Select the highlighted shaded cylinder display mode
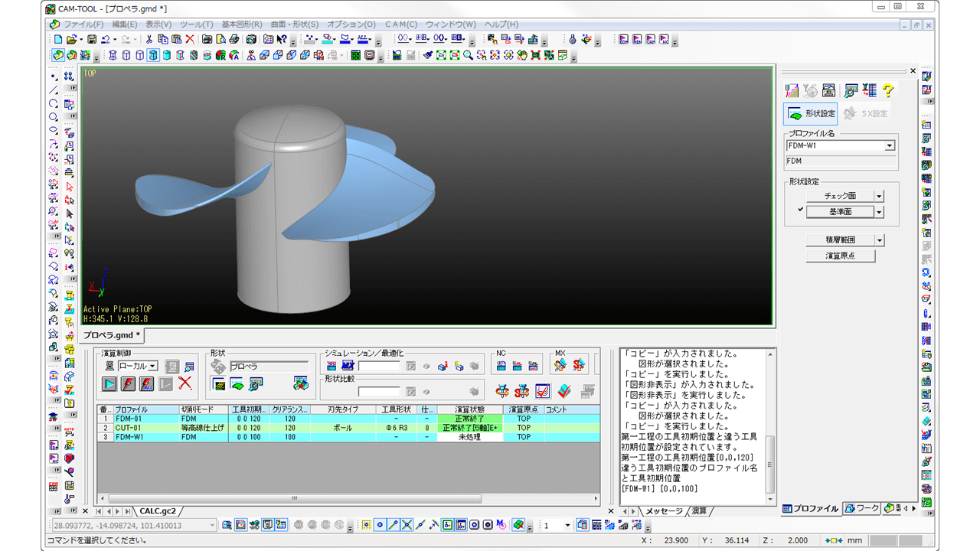 (153, 55)
